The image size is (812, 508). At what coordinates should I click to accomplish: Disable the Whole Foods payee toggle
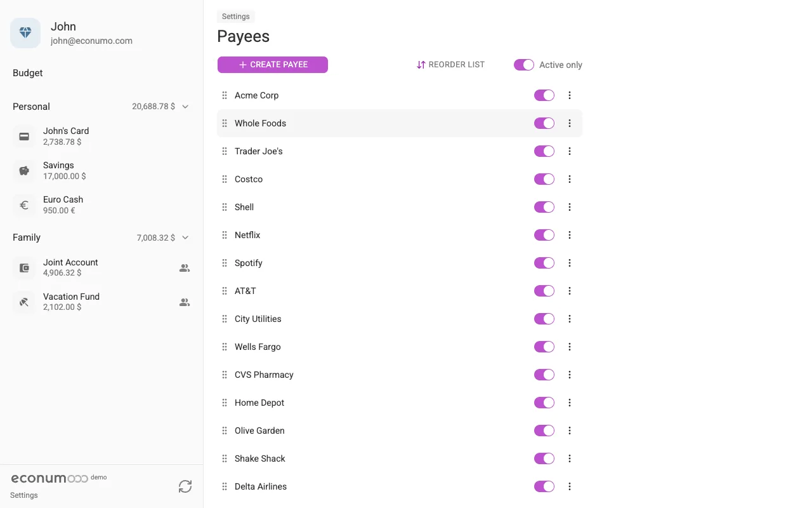pos(544,123)
